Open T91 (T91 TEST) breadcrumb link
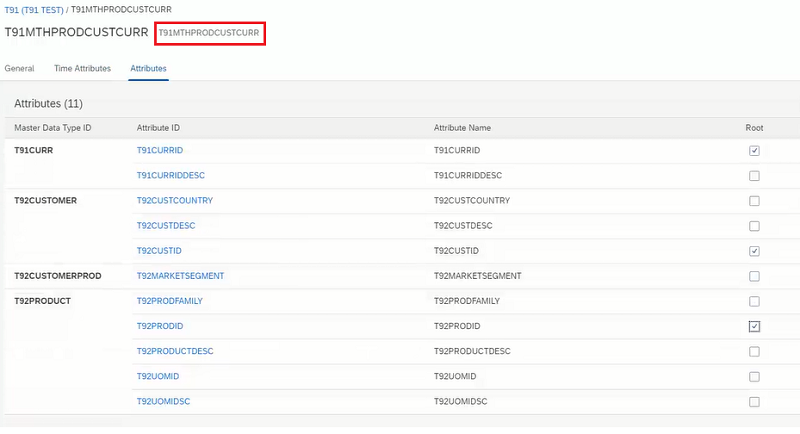The image size is (800, 434). click(x=34, y=10)
